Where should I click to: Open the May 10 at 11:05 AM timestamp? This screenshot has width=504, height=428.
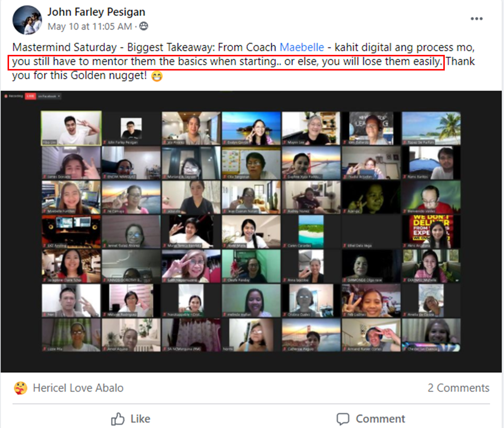(90, 26)
